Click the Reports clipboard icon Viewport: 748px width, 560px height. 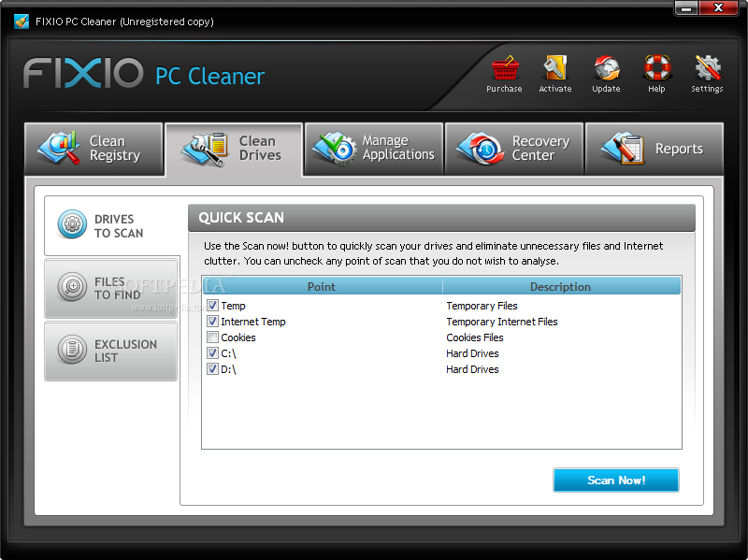pos(623,149)
